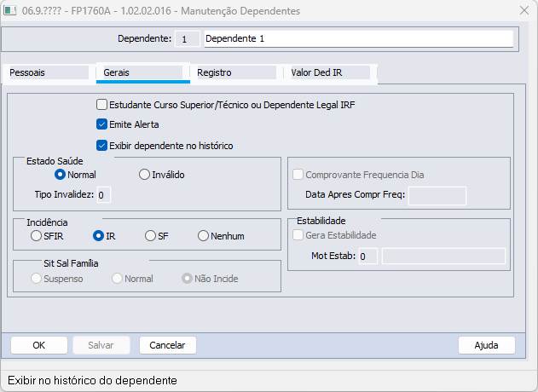Select Normal under Estado Saúde

(60, 175)
